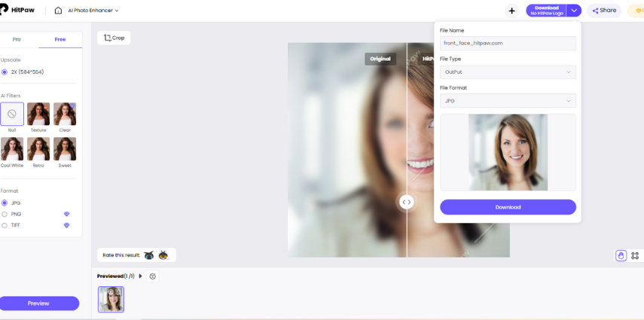Viewport: 644px width, 320px height.
Task: Open the File Type OutPut dropdown
Action: (x=508, y=72)
